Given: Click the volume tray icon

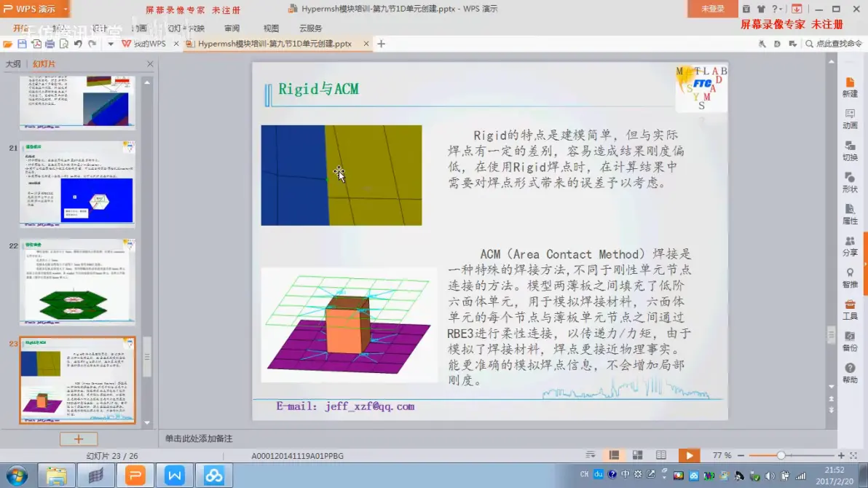Looking at the screenshot, I should 770,476.
